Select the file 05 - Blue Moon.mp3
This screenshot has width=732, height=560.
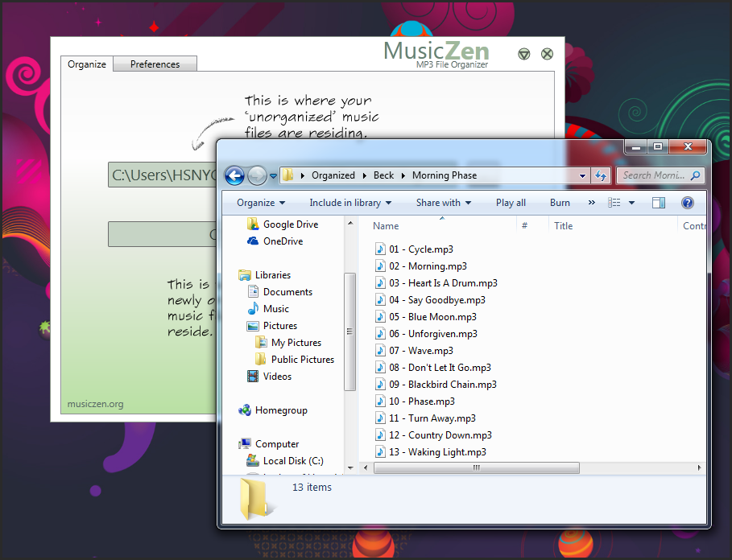pos(426,317)
